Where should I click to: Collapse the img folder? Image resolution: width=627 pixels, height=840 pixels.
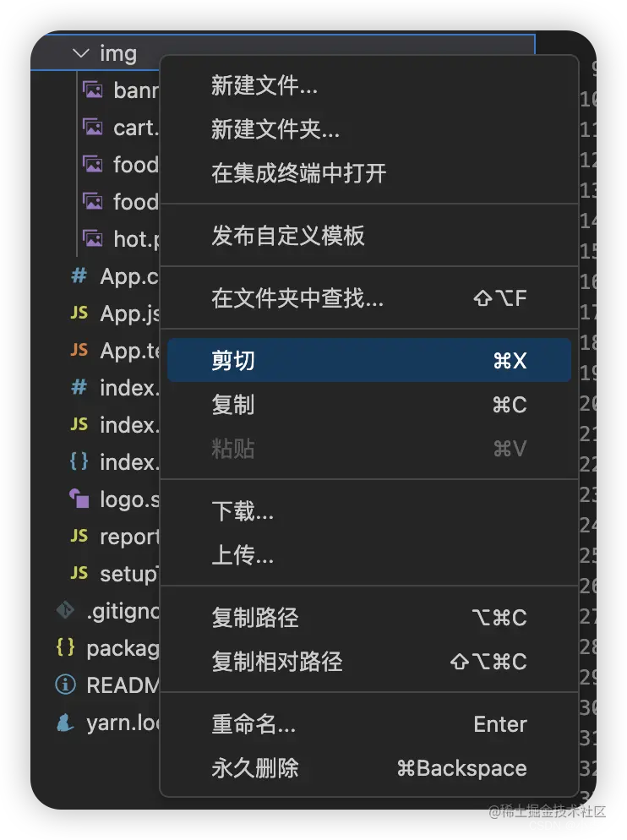pos(81,53)
